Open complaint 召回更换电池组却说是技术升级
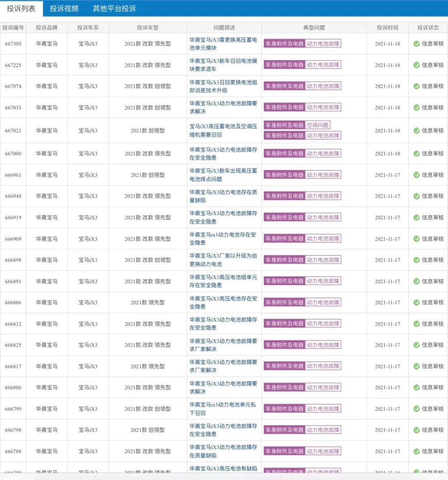The height and width of the screenshot is (480, 448). tap(223, 86)
